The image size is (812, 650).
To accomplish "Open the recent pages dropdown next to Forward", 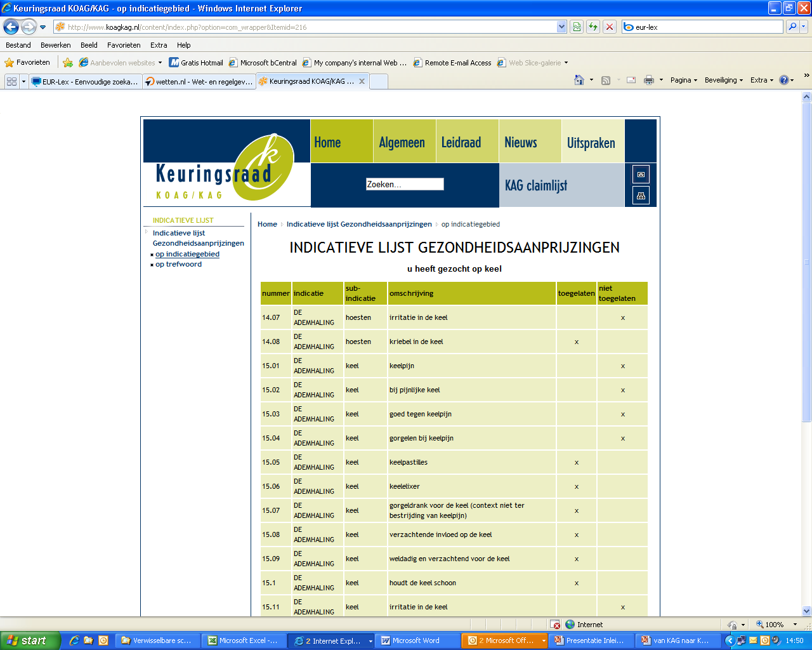I will click(43, 27).
